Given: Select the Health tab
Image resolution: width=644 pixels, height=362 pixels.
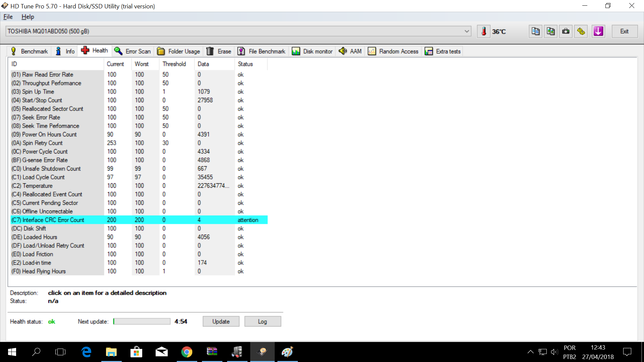Looking at the screenshot, I should [95, 51].
